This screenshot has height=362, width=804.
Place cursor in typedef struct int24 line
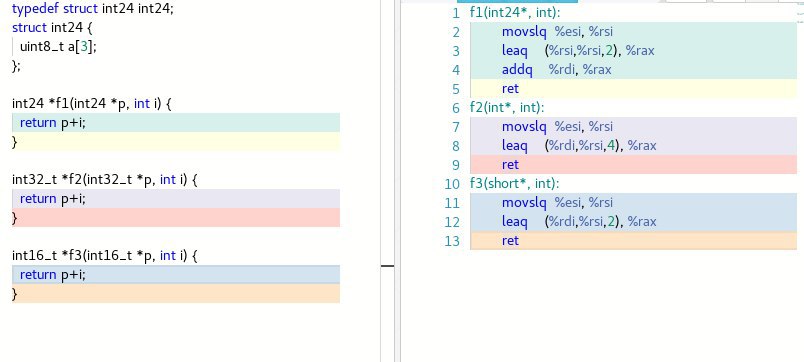point(93,9)
